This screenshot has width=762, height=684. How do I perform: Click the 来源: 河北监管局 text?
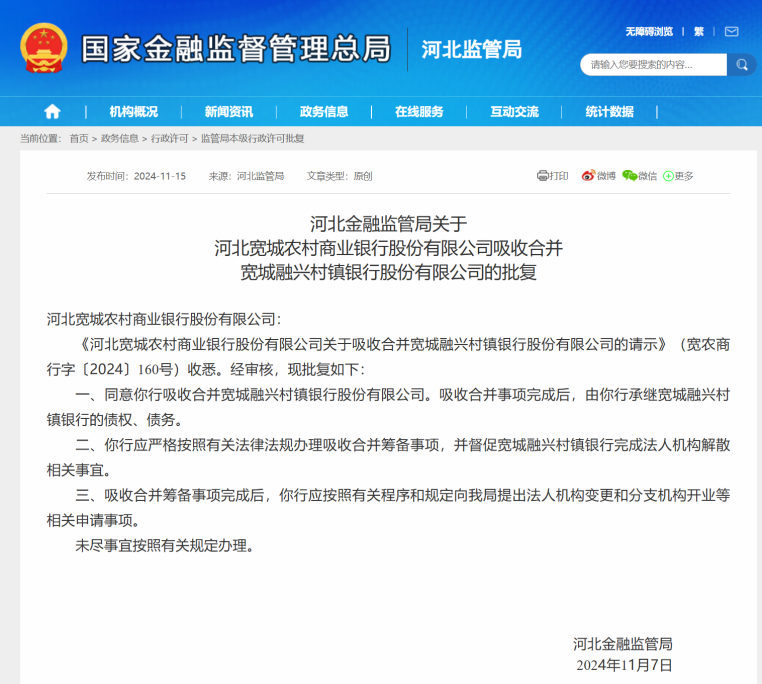click(246, 176)
